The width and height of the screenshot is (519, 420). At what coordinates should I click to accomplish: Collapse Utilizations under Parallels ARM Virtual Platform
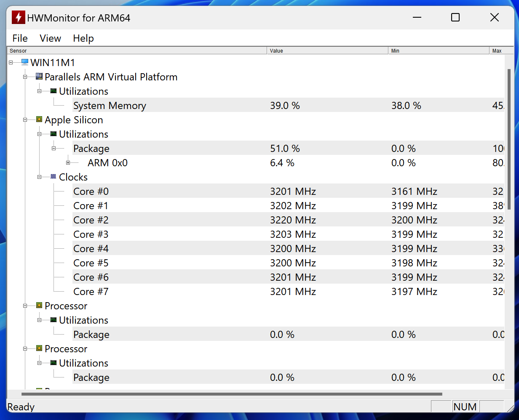tap(40, 91)
